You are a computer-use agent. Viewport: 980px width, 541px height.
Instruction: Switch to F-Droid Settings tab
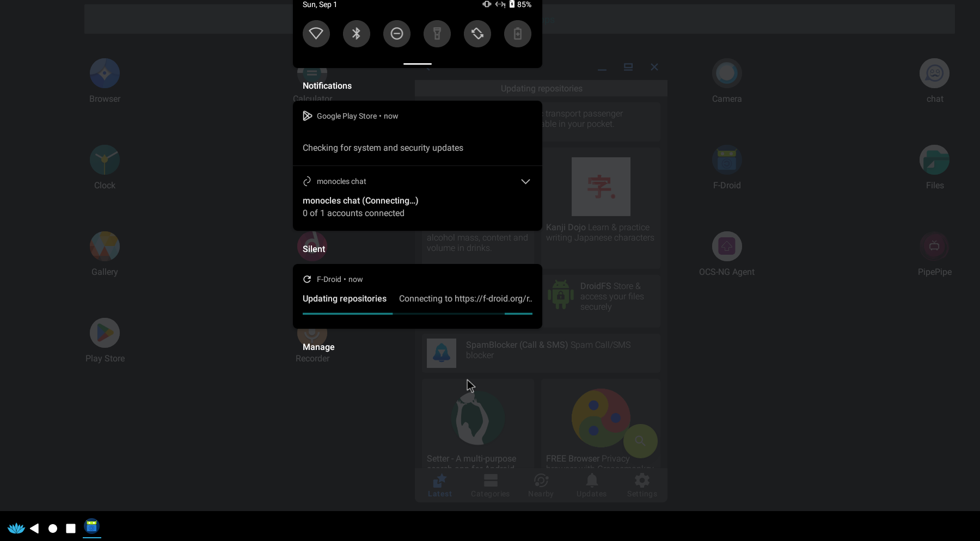pos(642,485)
